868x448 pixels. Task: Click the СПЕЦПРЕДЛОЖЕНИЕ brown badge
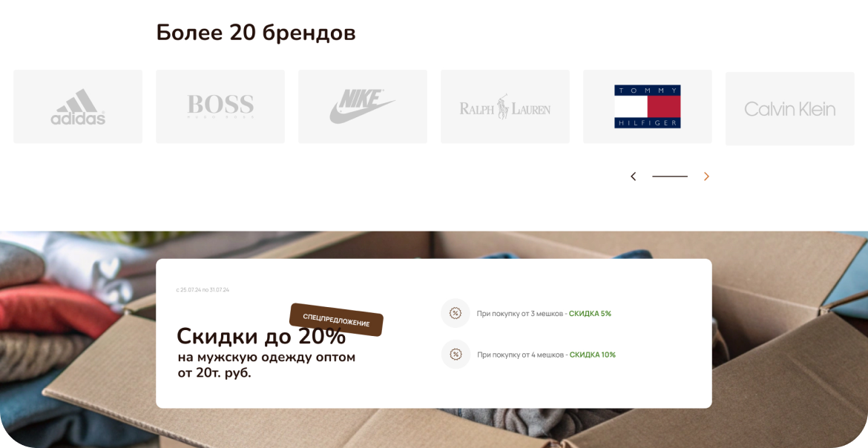point(336,320)
